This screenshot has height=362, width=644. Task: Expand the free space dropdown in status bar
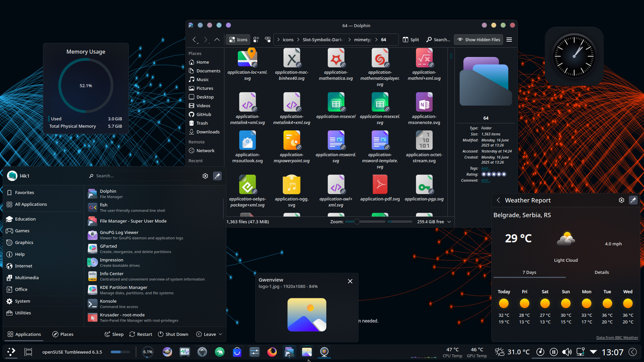coord(449,222)
